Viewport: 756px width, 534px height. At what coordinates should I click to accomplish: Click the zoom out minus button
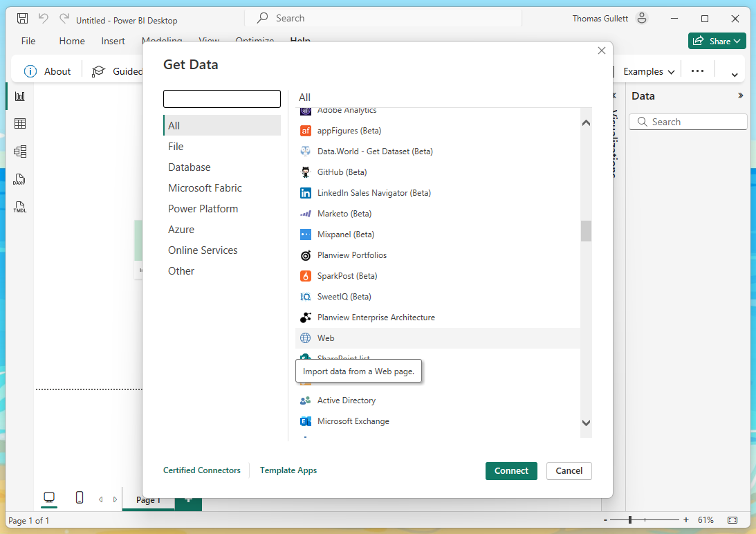[605, 520]
